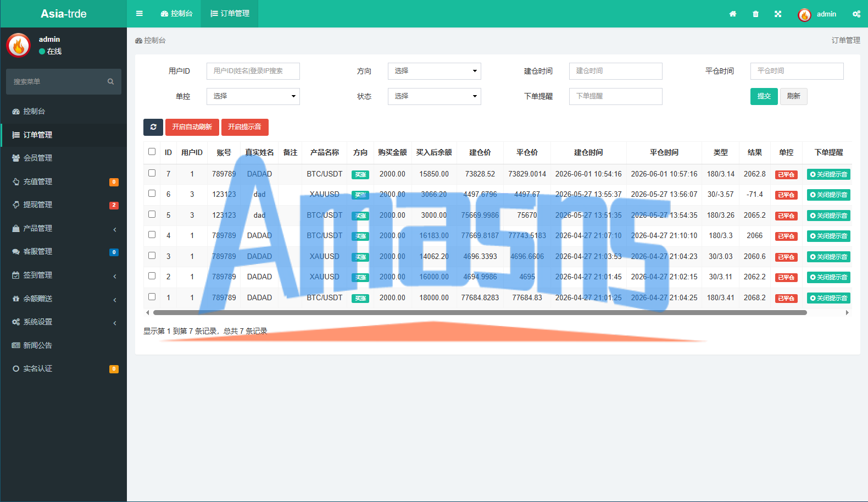
Task: Open the home icon in top bar
Action: pos(733,14)
